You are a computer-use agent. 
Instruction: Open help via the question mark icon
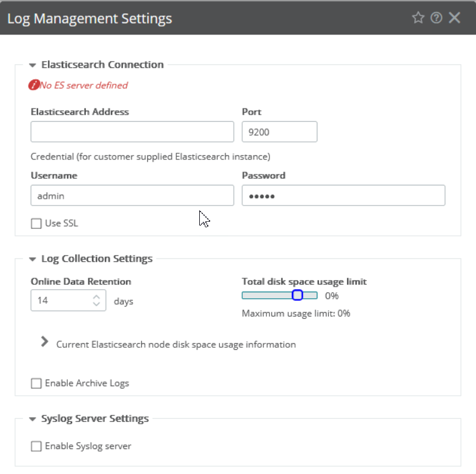(x=436, y=18)
